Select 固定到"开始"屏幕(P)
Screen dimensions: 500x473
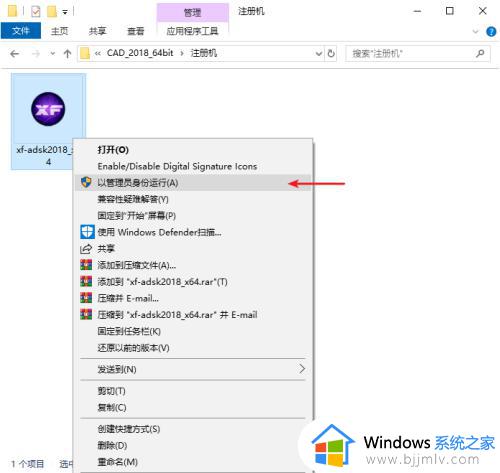(193, 216)
